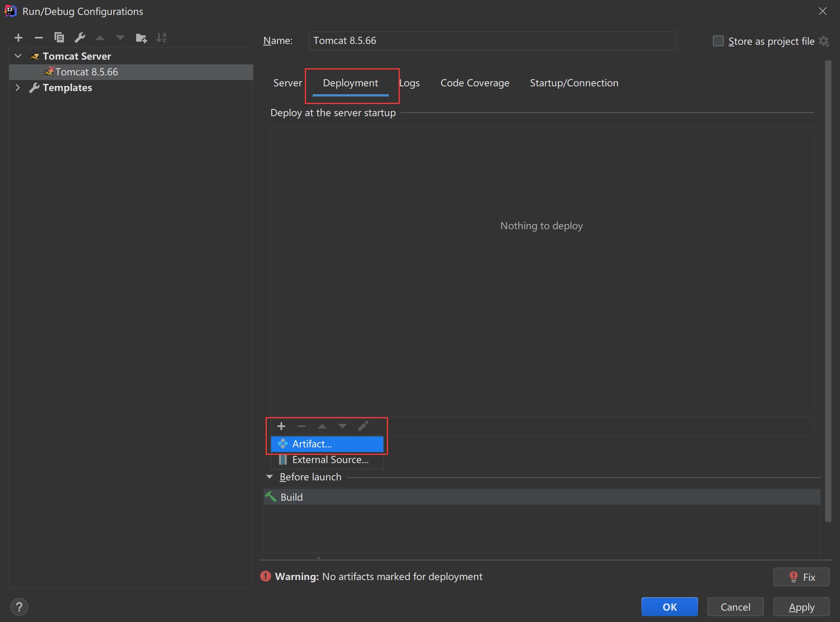Image resolution: width=840 pixels, height=622 pixels.
Task: Click the add deployment button (+)
Action: tap(281, 426)
